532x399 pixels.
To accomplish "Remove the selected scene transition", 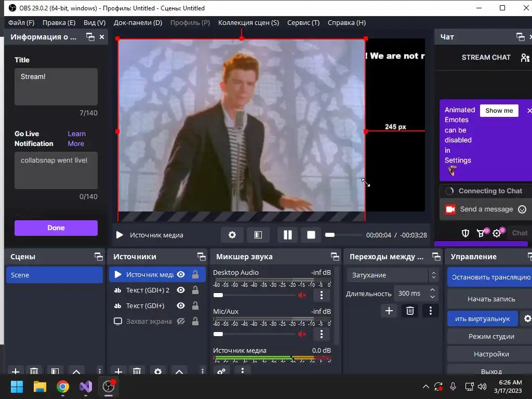I will (410, 311).
